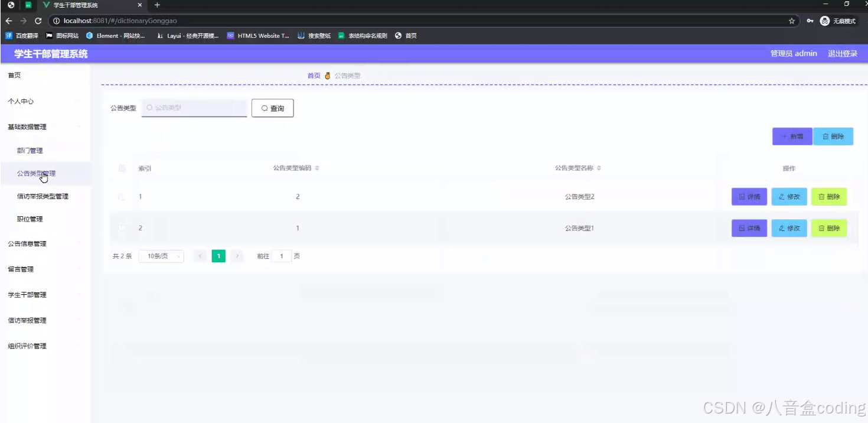Open the 图标网站 bookmark
This screenshot has width=868, height=423.
pos(62,35)
